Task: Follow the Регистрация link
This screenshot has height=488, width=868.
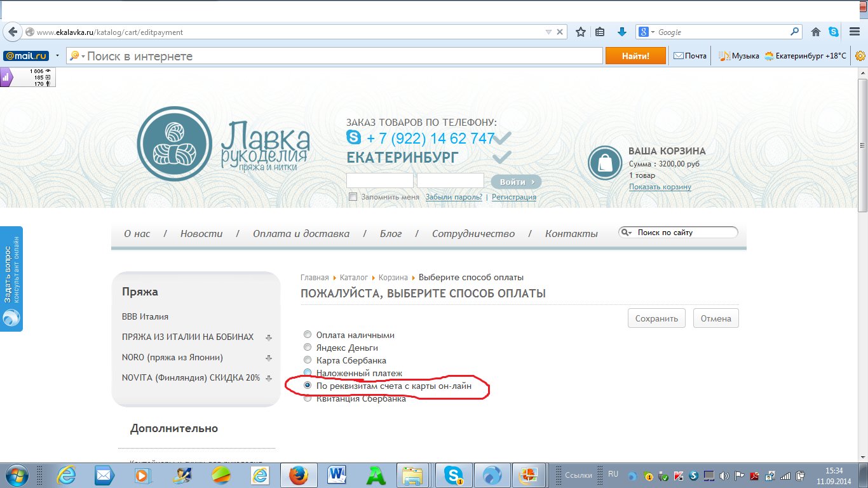Action: pyautogui.click(x=514, y=197)
